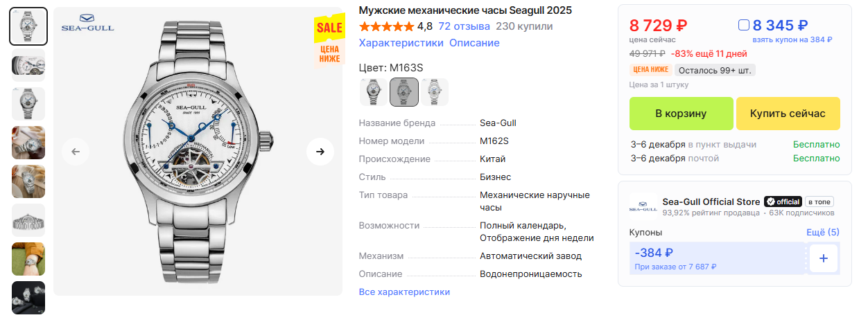
Task: Open Sea-Gull Official Store page
Action: pyautogui.click(x=711, y=202)
